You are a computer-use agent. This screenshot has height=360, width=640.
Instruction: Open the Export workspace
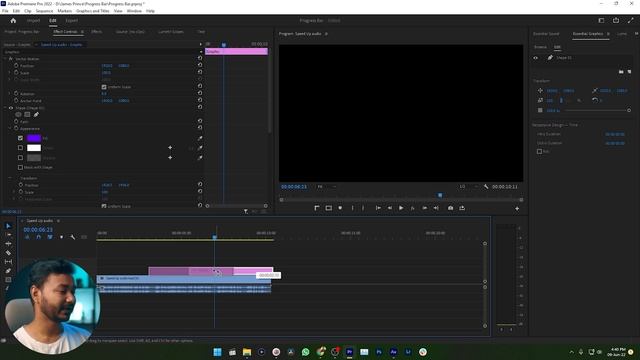coord(71,20)
